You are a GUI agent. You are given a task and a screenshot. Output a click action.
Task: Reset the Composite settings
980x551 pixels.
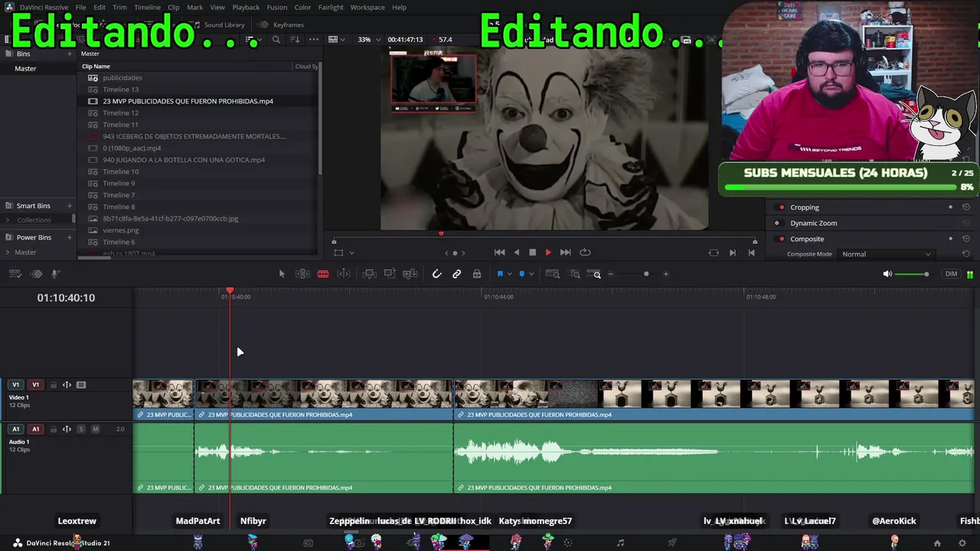(966, 239)
